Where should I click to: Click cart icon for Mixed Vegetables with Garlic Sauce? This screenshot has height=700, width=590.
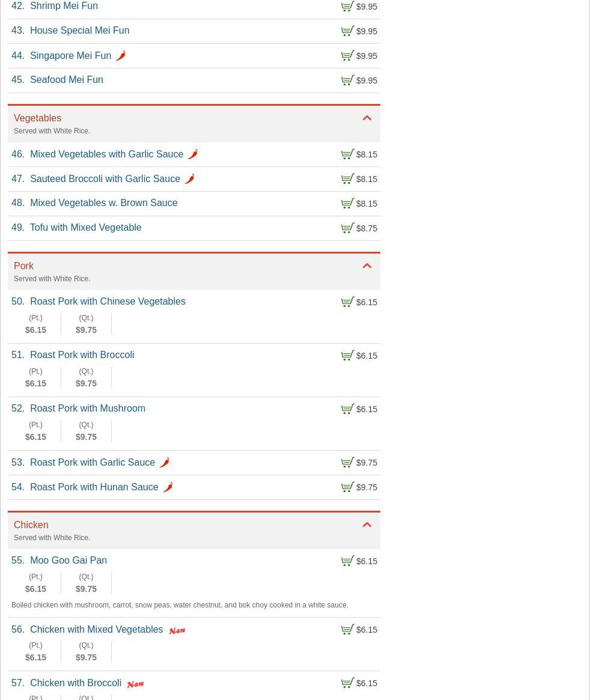click(348, 154)
